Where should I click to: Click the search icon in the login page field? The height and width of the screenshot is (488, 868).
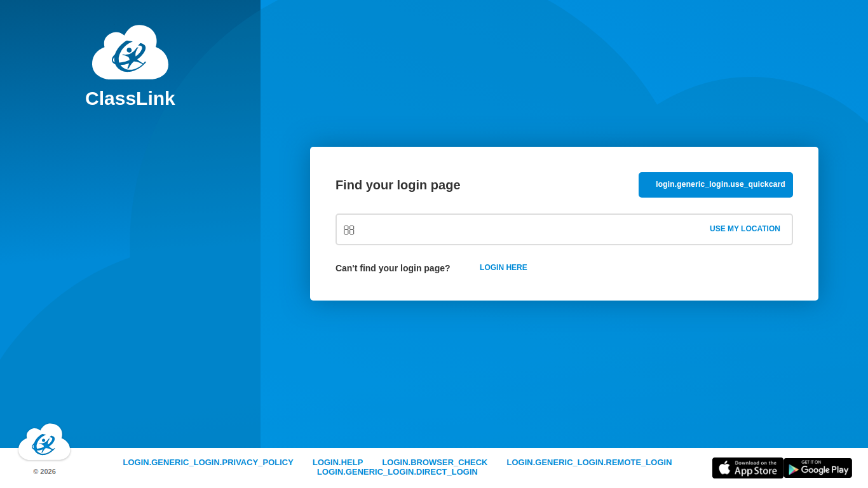(x=349, y=230)
